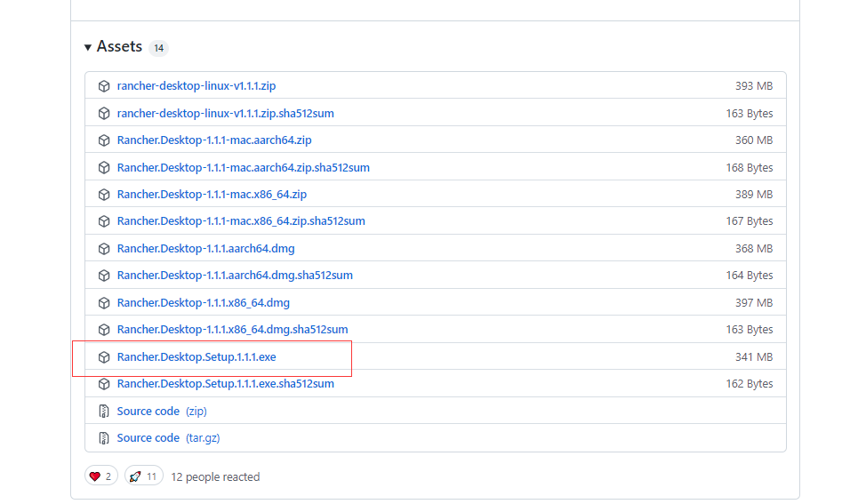Download Source code (tar.gz)

169,438
